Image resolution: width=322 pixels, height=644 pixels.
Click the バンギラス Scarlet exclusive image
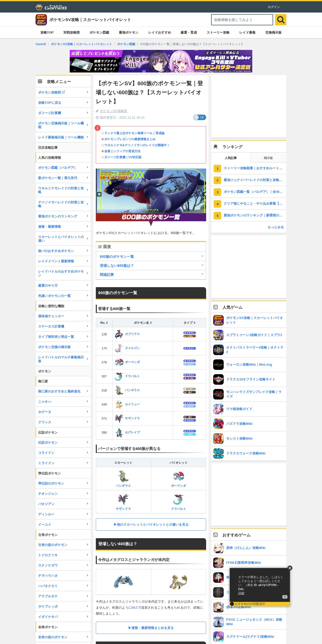coord(123,476)
